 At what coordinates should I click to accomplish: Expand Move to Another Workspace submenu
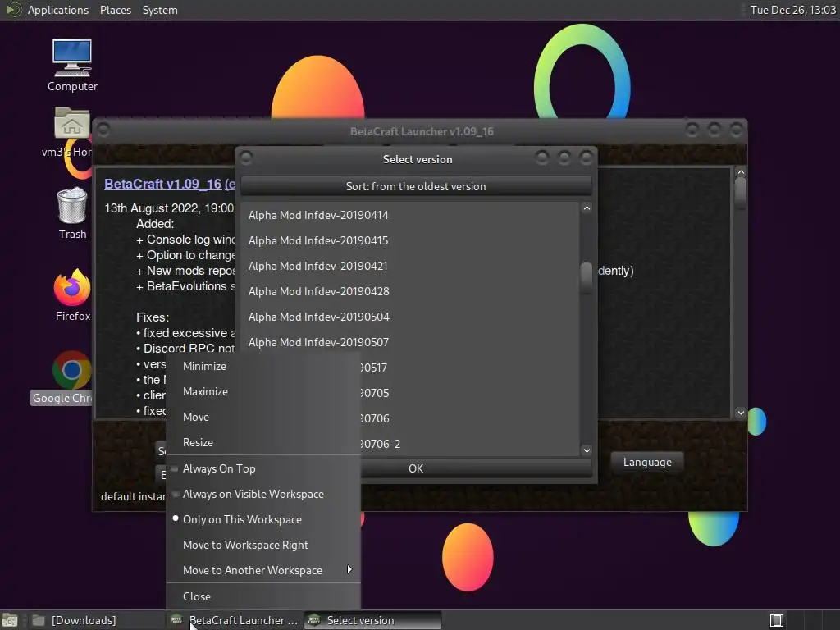pos(263,571)
